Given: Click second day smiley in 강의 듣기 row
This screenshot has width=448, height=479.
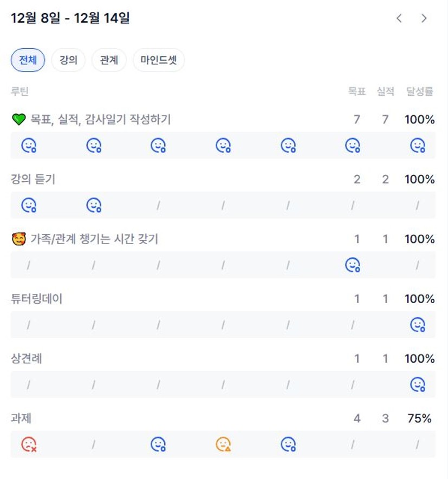Looking at the screenshot, I should pyautogui.click(x=94, y=205).
